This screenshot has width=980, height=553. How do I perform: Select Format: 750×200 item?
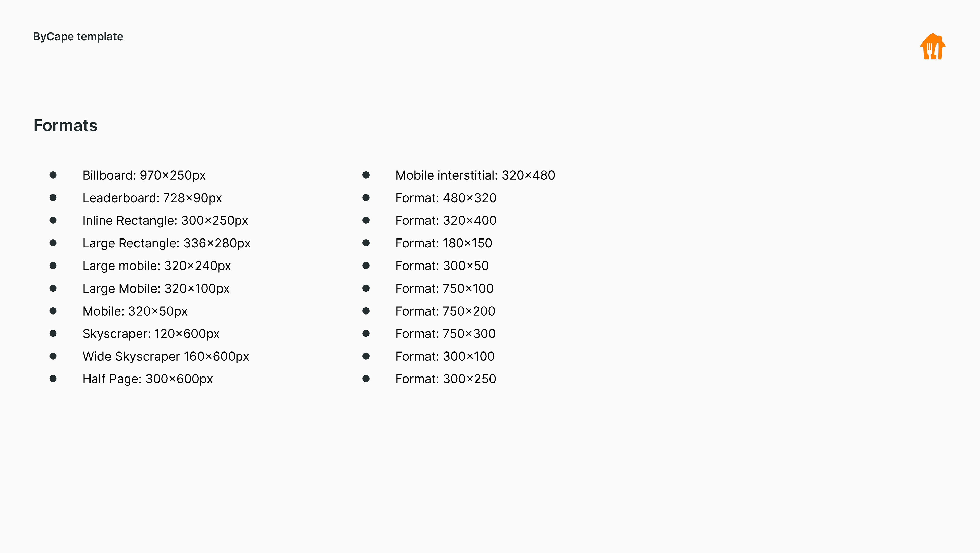click(x=445, y=311)
